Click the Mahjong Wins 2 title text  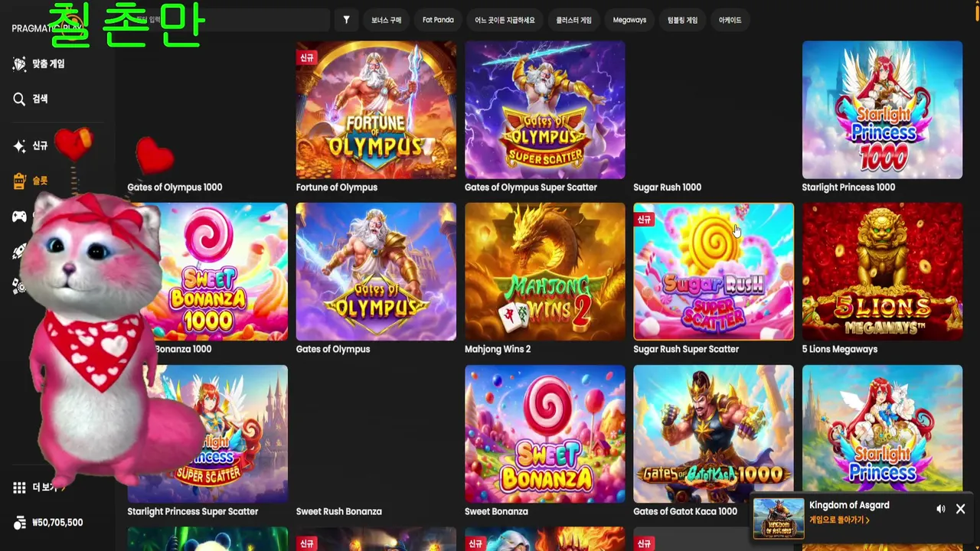(497, 350)
